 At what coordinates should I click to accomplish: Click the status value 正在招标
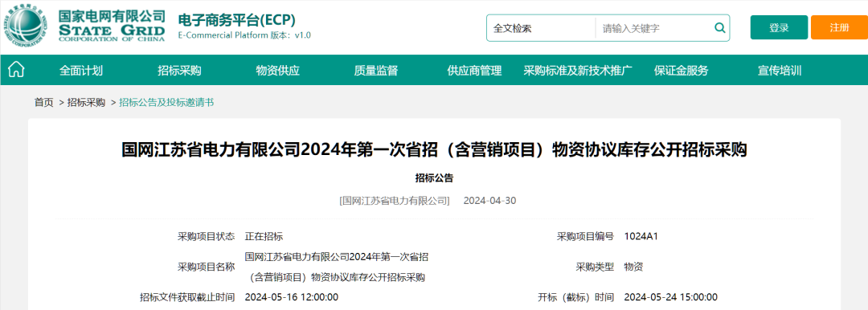(264, 237)
